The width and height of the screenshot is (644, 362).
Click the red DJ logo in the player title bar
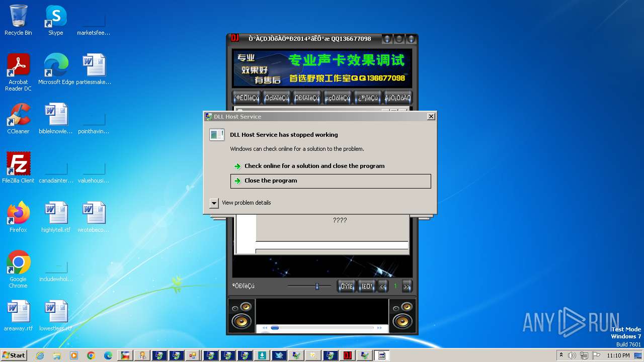pyautogui.click(x=234, y=38)
